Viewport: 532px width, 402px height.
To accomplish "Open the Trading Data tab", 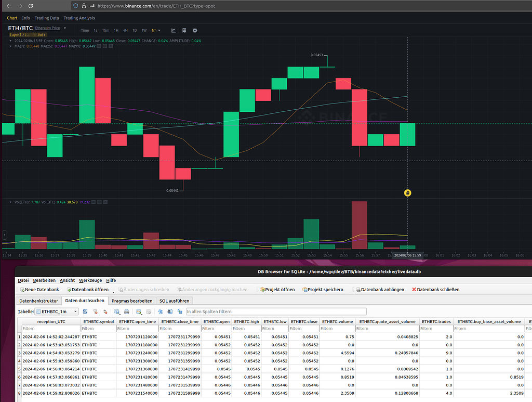I will click(x=47, y=18).
